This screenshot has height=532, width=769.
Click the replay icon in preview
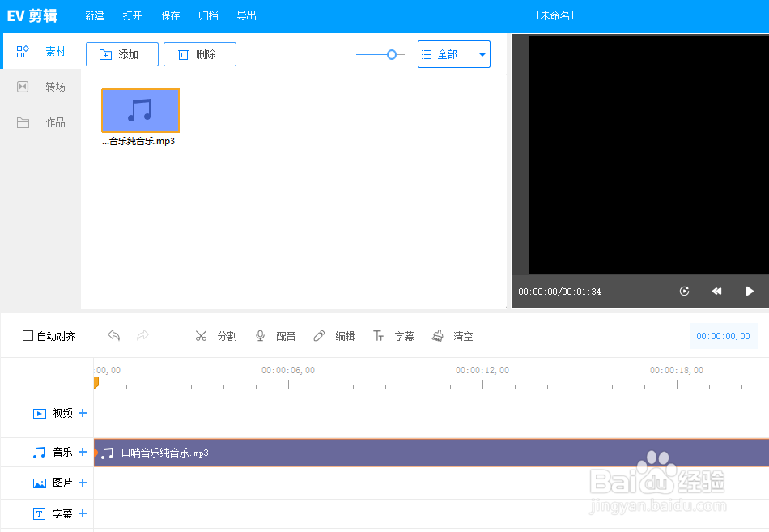point(684,291)
